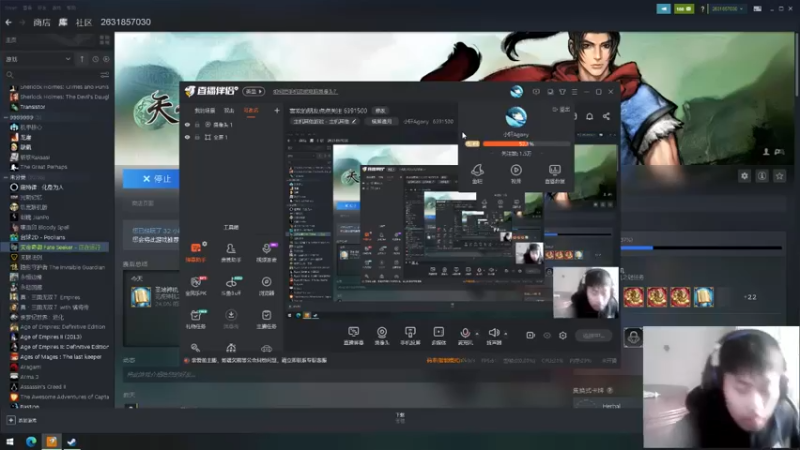Switch to the orange highlighted scene tab

(x=251, y=110)
